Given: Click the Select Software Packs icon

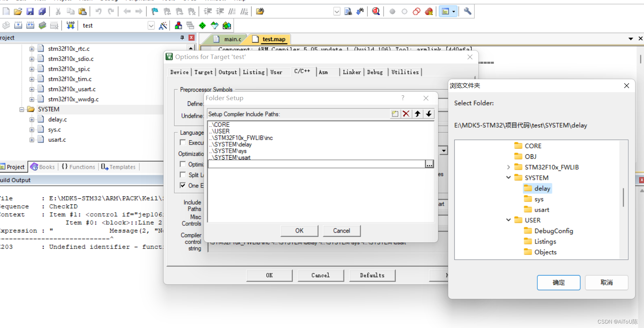Looking at the screenshot, I should (215, 25).
